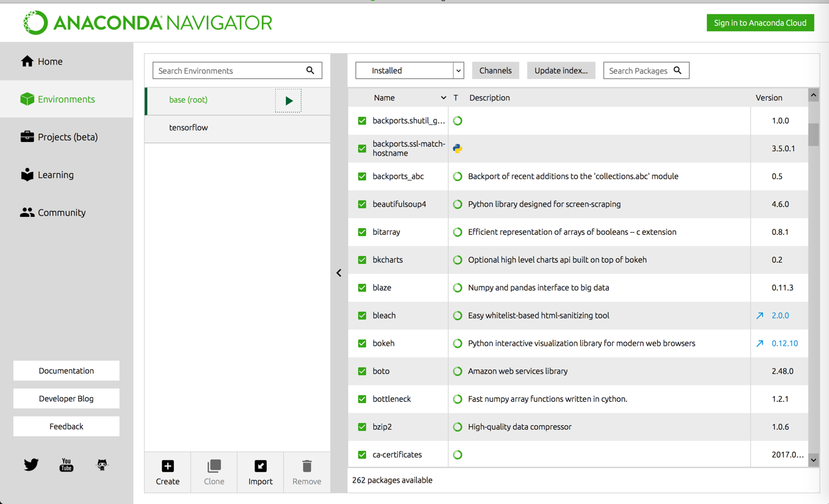Click the conda type icon for bottleneck
829x504 pixels.
458,399
